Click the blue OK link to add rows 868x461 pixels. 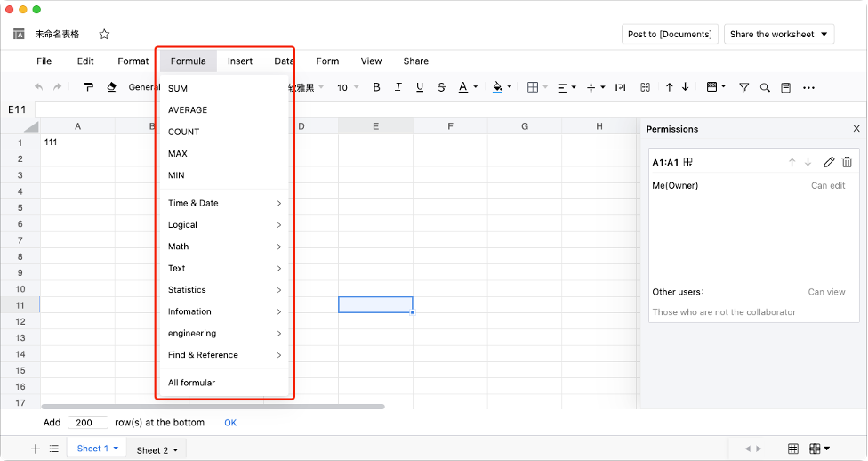pos(230,423)
